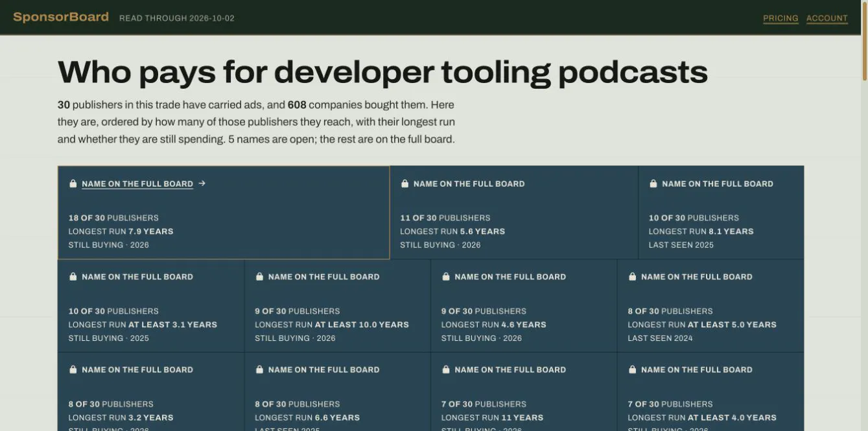This screenshot has width=868, height=431.
Task: Click "LONGEST RUN AT LEAST 10.0 YEARS" text
Action: coord(332,325)
